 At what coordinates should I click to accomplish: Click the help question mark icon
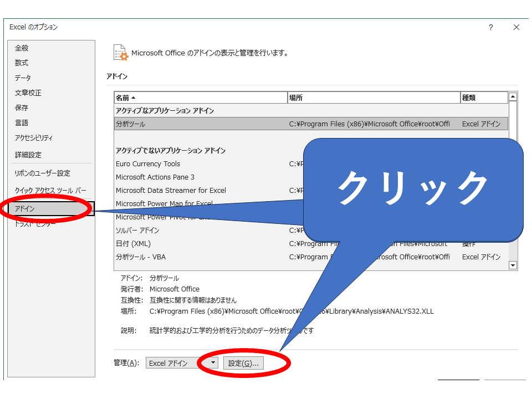[x=490, y=28]
